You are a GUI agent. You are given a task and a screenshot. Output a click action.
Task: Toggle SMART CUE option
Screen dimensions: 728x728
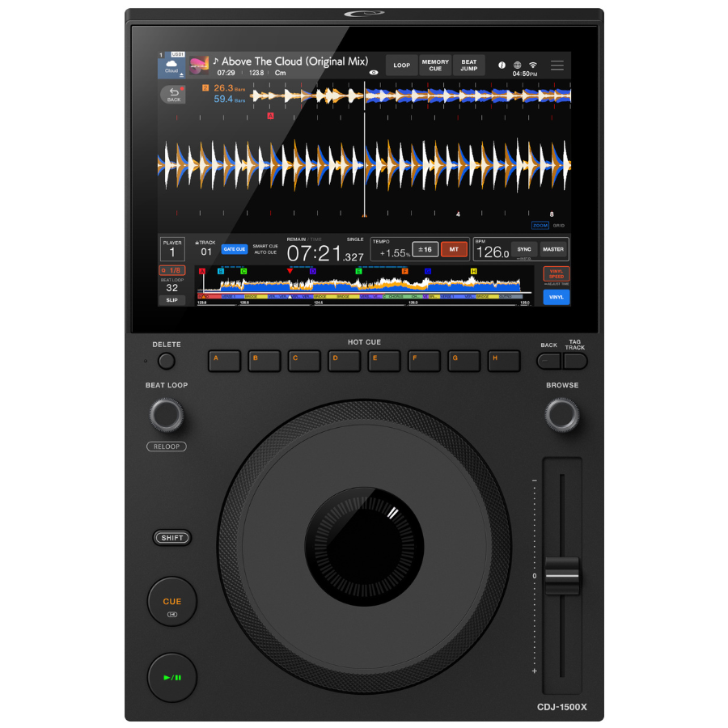click(x=265, y=246)
